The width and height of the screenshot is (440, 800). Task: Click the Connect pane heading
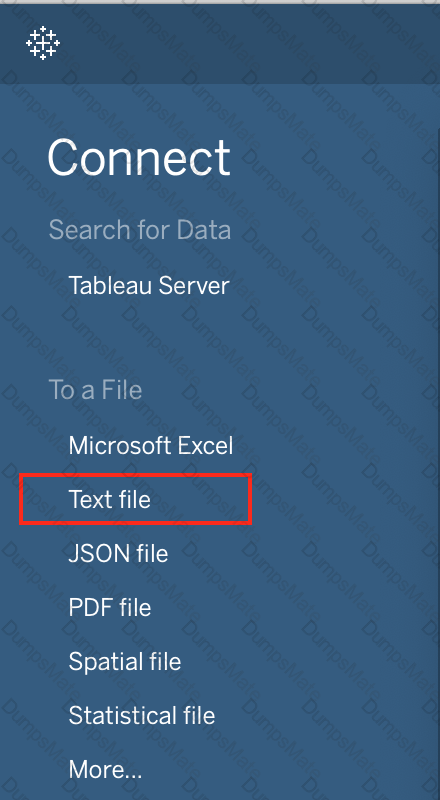pos(139,158)
